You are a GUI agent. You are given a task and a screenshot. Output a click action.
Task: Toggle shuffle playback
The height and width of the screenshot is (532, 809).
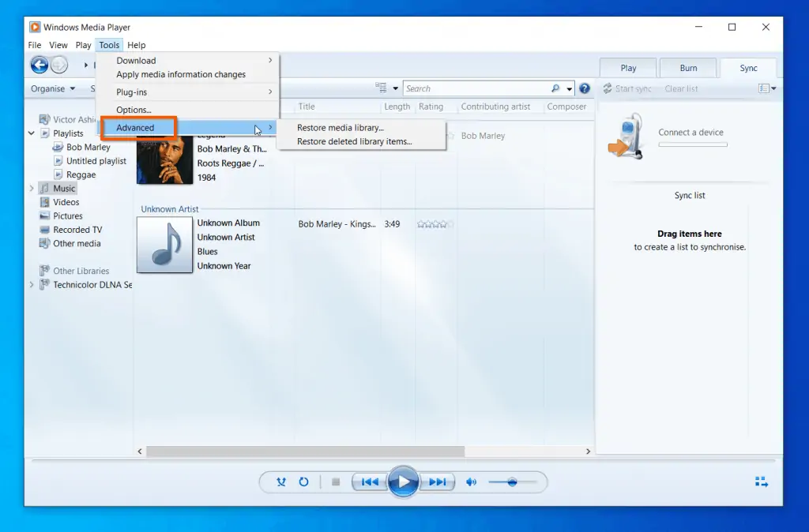point(280,482)
